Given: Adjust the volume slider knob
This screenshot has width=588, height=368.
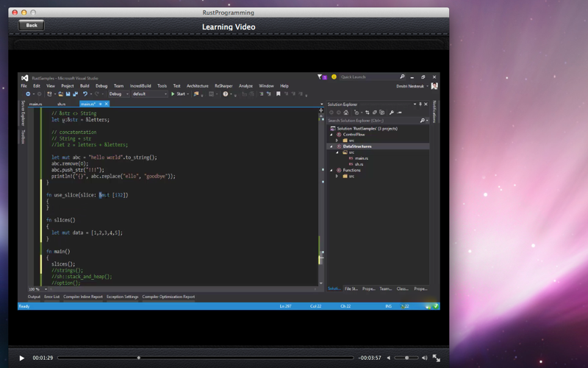Looking at the screenshot, I should [x=406, y=358].
